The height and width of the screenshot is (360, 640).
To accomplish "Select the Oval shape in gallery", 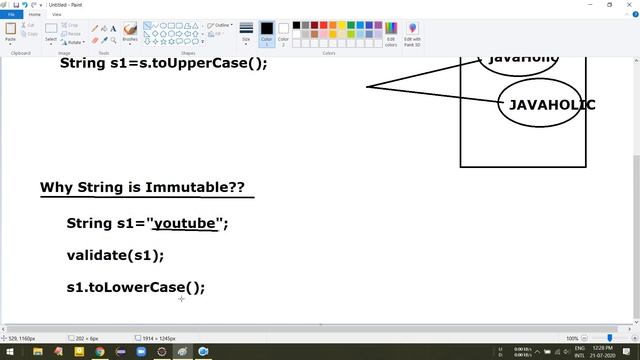I will pyautogui.click(x=163, y=26).
